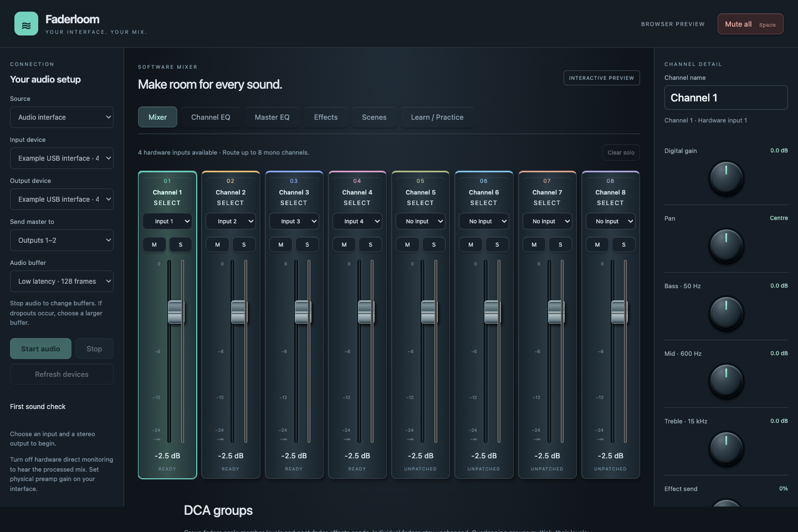Open the Input device dropdown
Viewport: 798px width, 532px height.
(x=62, y=158)
